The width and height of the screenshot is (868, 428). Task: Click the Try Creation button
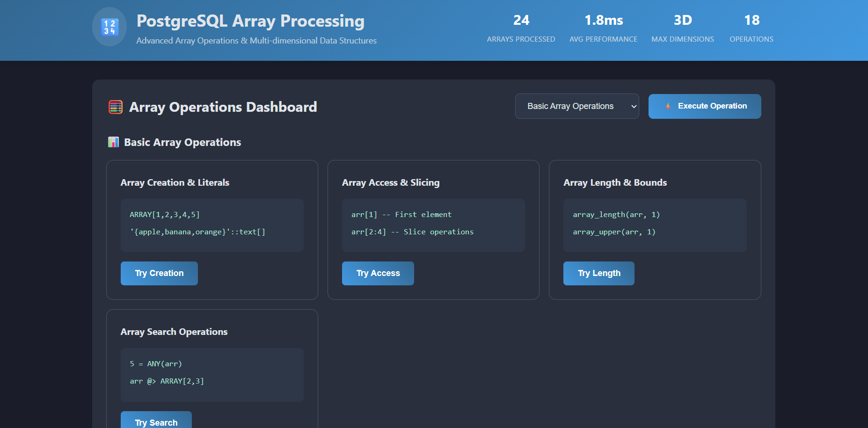(x=159, y=273)
